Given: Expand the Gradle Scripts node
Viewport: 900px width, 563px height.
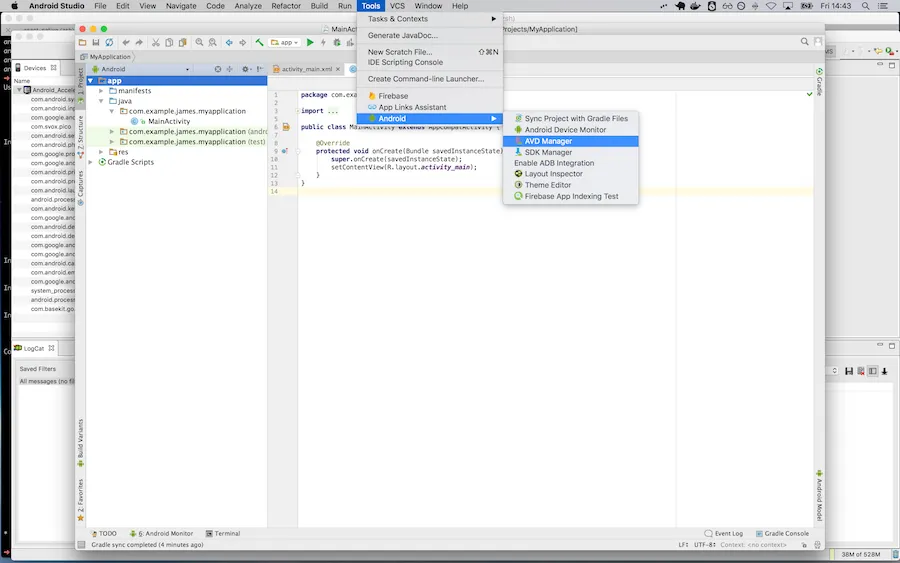Looking at the screenshot, I should pyautogui.click(x=91, y=162).
